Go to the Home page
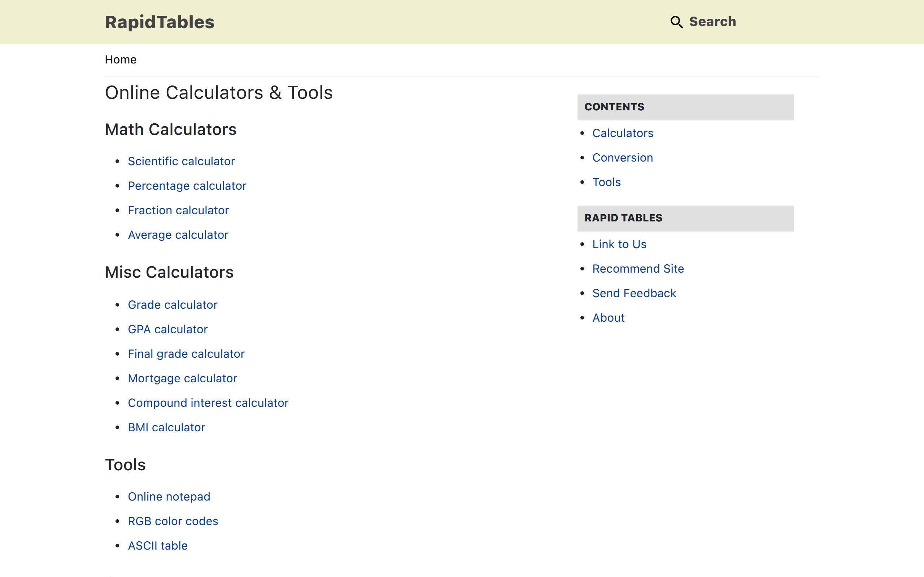Image resolution: width=924 pixels, height=577 pixels. point(120,60)
